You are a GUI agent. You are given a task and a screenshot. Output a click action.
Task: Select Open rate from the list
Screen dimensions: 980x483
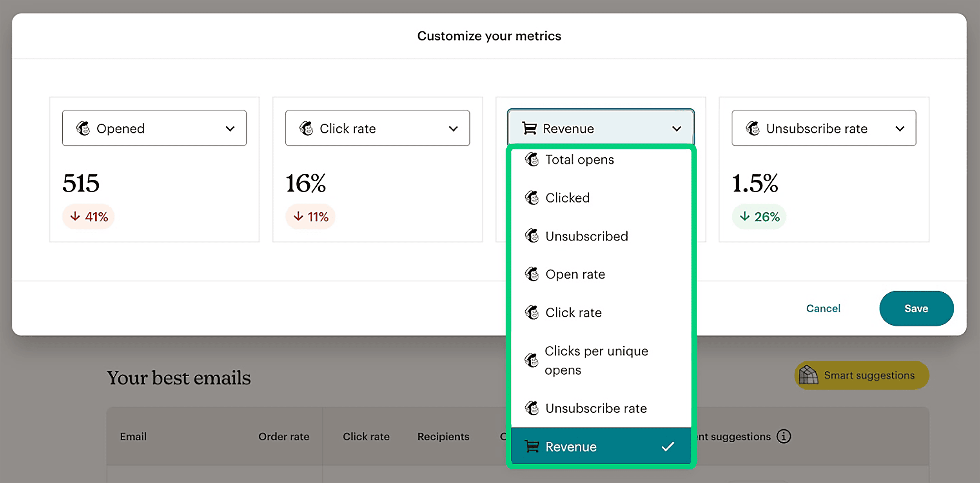[x=575, y=274]
